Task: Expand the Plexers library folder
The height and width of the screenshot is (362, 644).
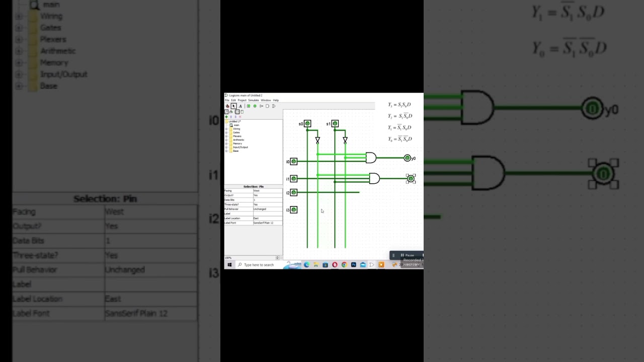Action: [x=226, y=136]
